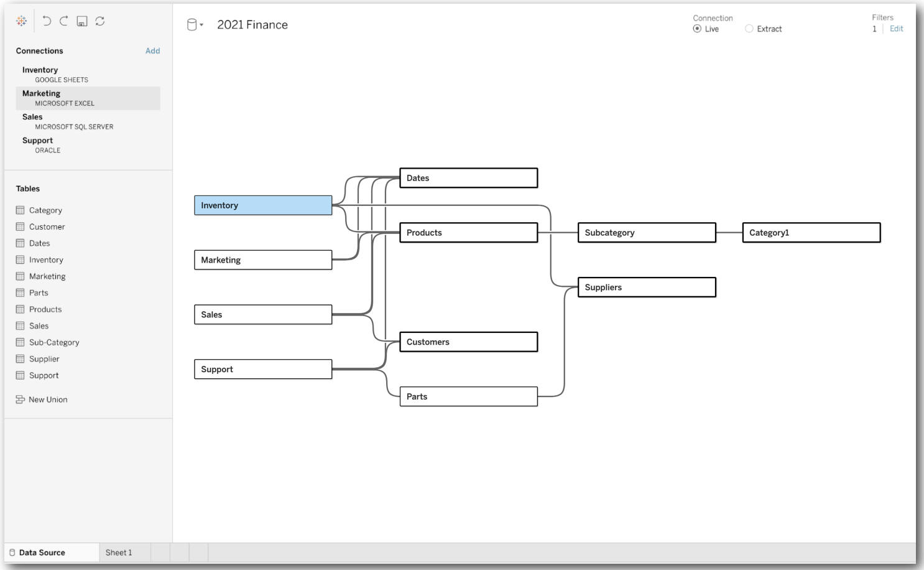Select Supplier in the Tables list
This screenshot has height=570, width=924.
click(x=44, y=359)
